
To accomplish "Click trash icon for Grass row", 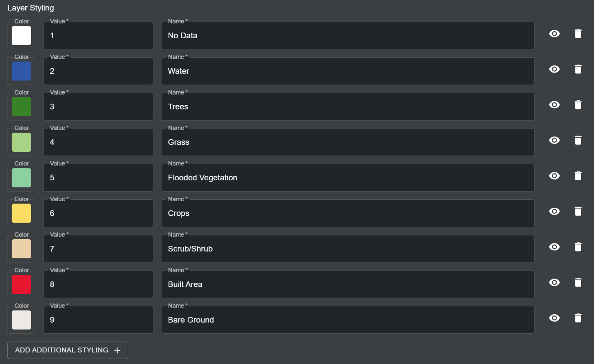I will click(578, 141).
